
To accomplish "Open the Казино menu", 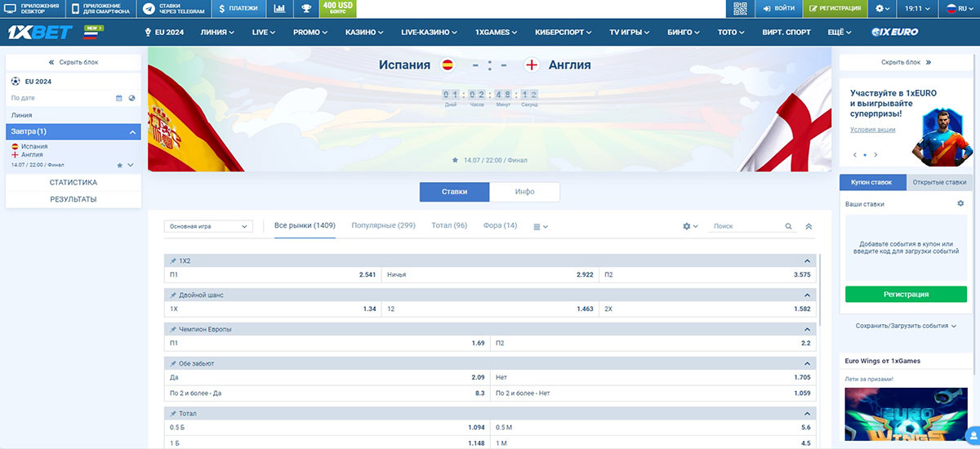I will click(364, 33).
